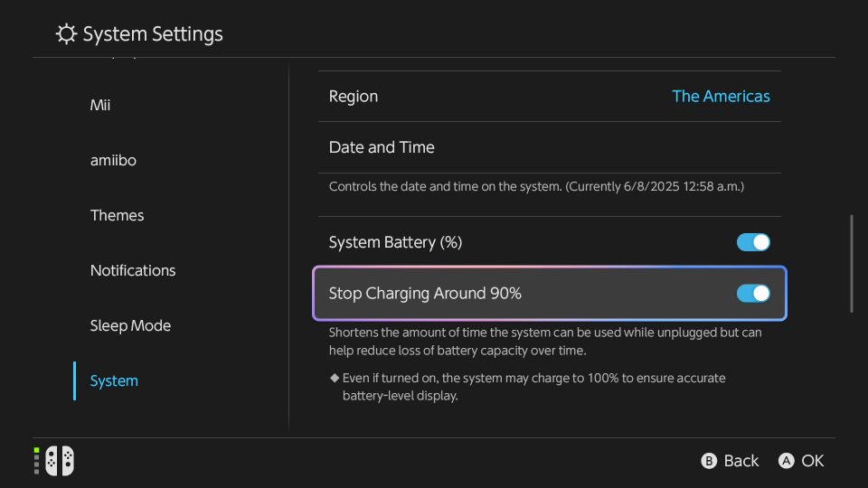The width and height of the screenshot is (868, 488).
Task: Toggle System Battery (%) switch
Action: 753,242
